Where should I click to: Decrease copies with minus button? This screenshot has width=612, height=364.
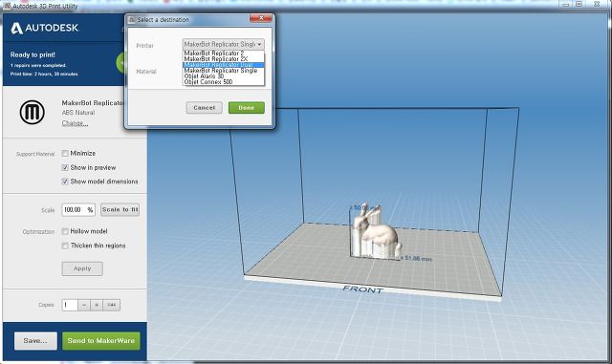tap(84, 305)
